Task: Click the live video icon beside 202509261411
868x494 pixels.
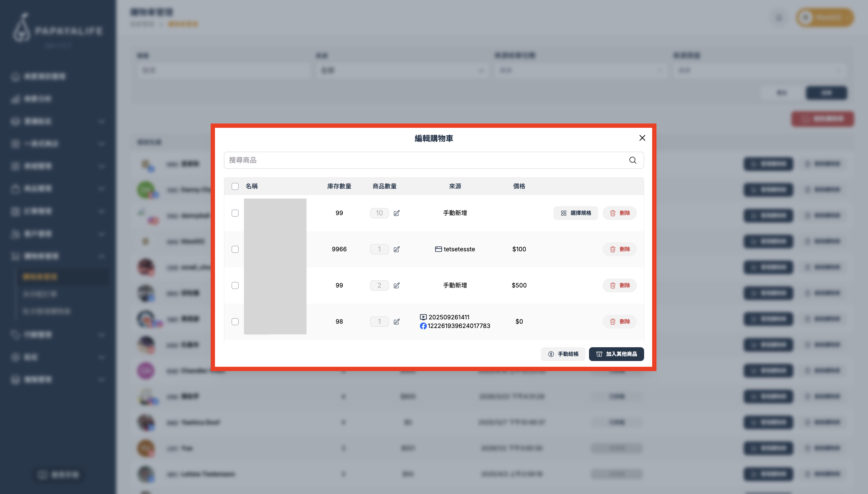Action: pyautogui.click(x=423, y=317)
